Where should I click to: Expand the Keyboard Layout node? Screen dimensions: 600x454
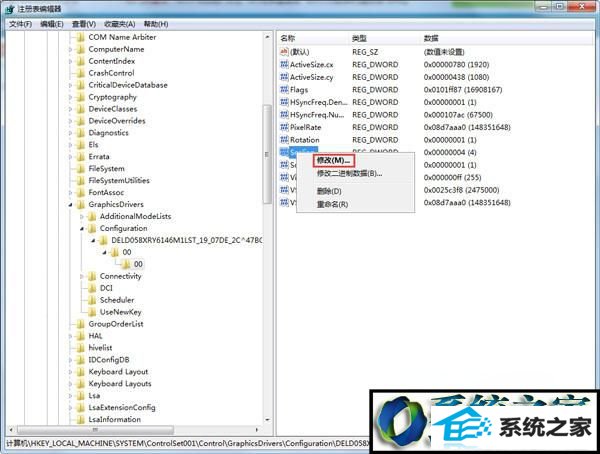70,372
